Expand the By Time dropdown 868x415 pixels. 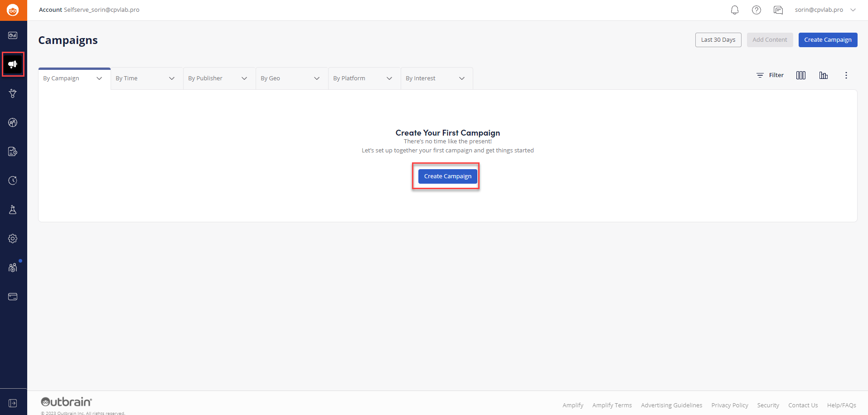tap(146, 78)
